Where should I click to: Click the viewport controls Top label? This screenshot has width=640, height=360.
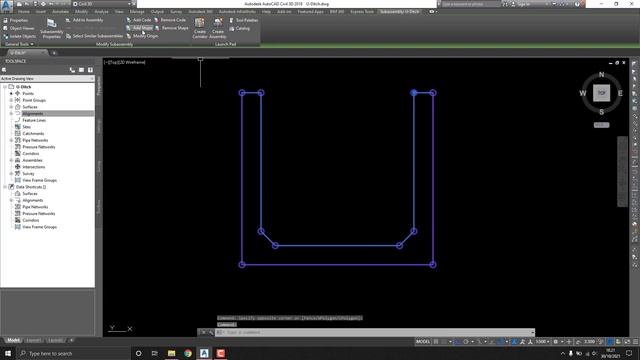[x=114, y=62]
